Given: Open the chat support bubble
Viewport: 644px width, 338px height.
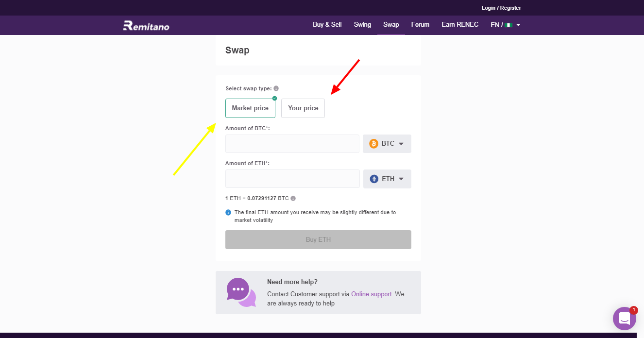Looking at the screenshot, I should tap(625, 319).
